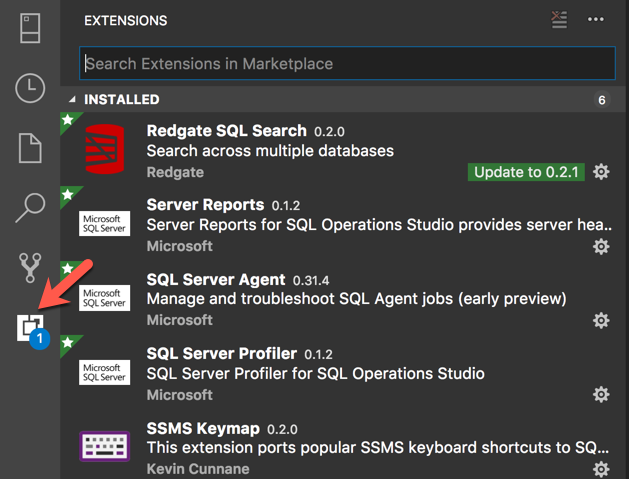Click 'SQL Server Profiler for SQL Operations Studio' text
629x479 pixels.
(x=316, y=373)
